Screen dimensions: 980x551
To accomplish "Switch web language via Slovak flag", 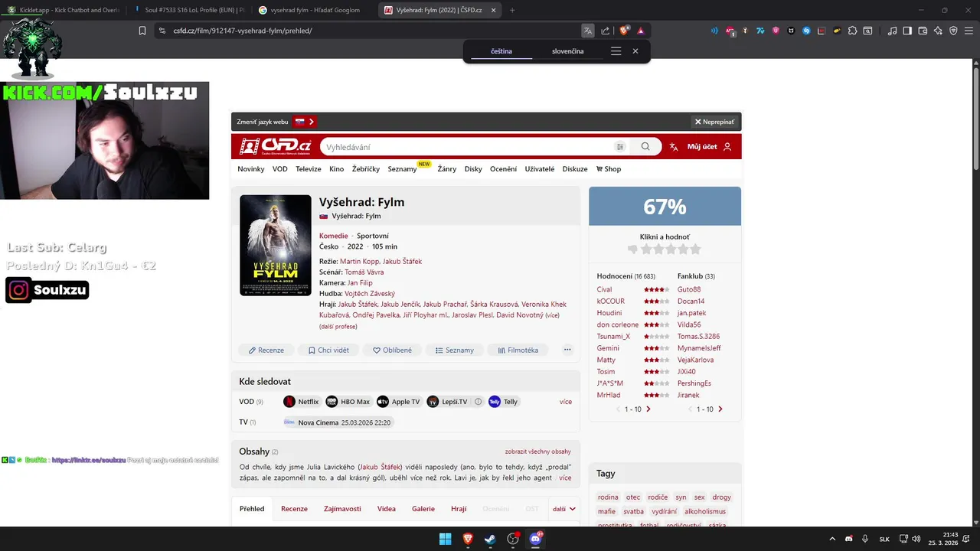I will click(x=304, y=122).
